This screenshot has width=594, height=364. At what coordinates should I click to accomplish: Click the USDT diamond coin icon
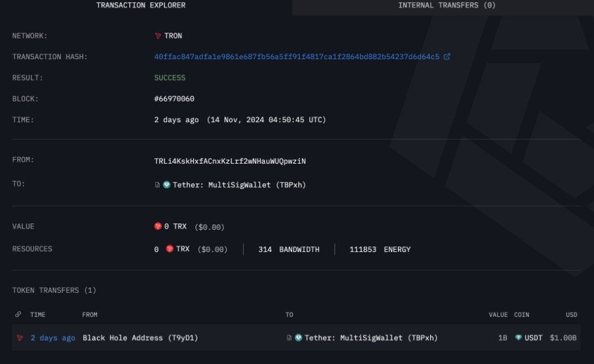point(518,337)
